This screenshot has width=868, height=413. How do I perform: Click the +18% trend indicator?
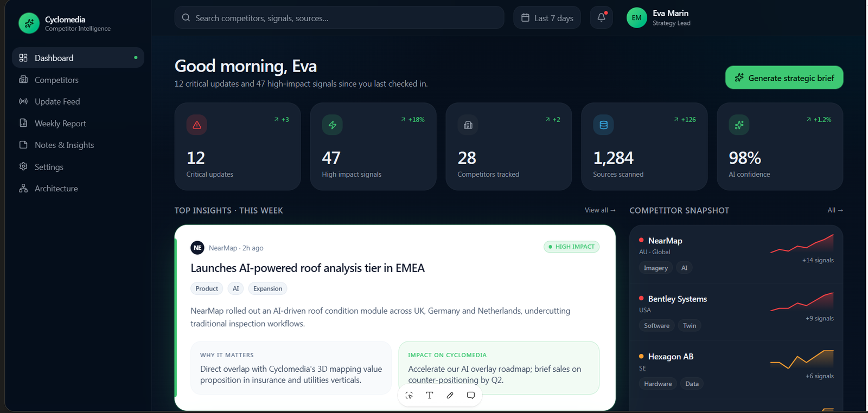pyautogui.click(x=413, y=119)
